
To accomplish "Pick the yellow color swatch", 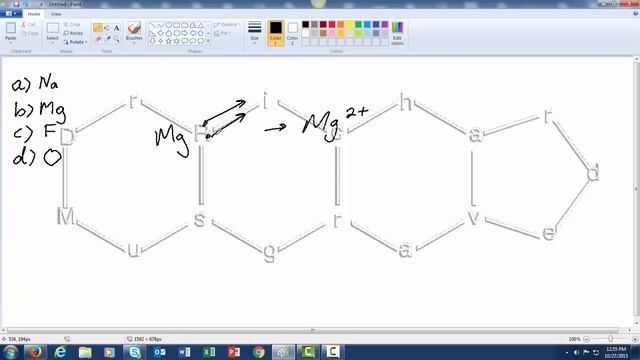I will point(350,24).
